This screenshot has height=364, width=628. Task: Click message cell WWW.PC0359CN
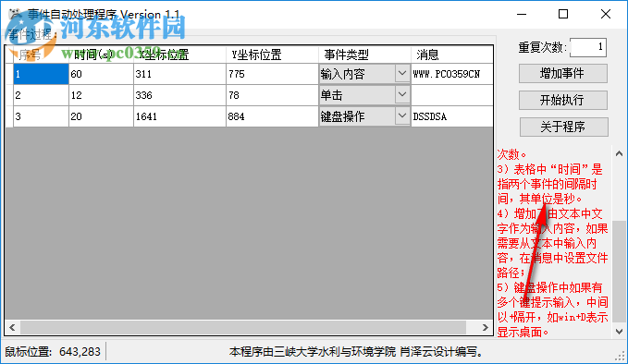point(451,74)
